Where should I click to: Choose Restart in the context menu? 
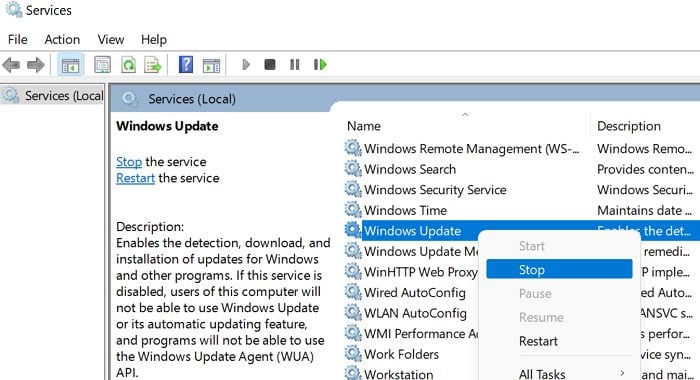pos(538,341)
